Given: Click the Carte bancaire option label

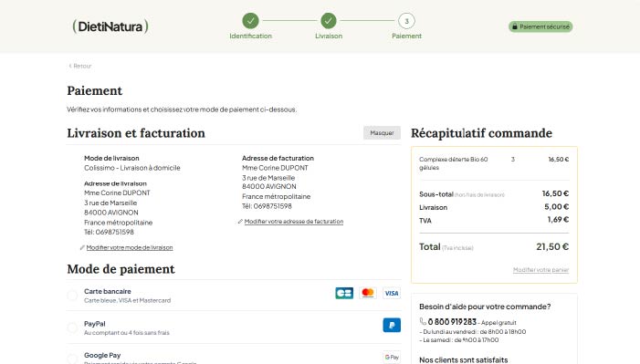Looking at the screenshot, I should (x=108, y=291).
